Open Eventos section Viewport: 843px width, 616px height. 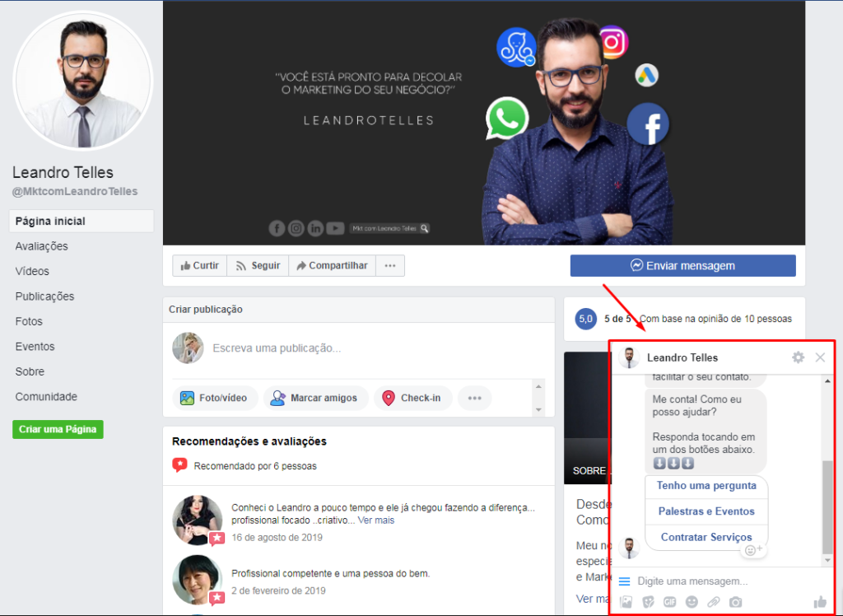[x=35, y=347]
